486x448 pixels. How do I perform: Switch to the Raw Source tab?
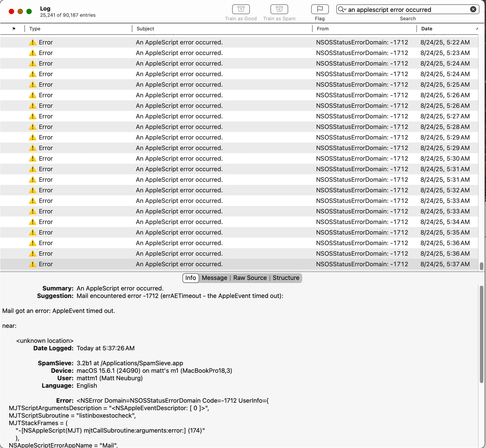point(250,278)
